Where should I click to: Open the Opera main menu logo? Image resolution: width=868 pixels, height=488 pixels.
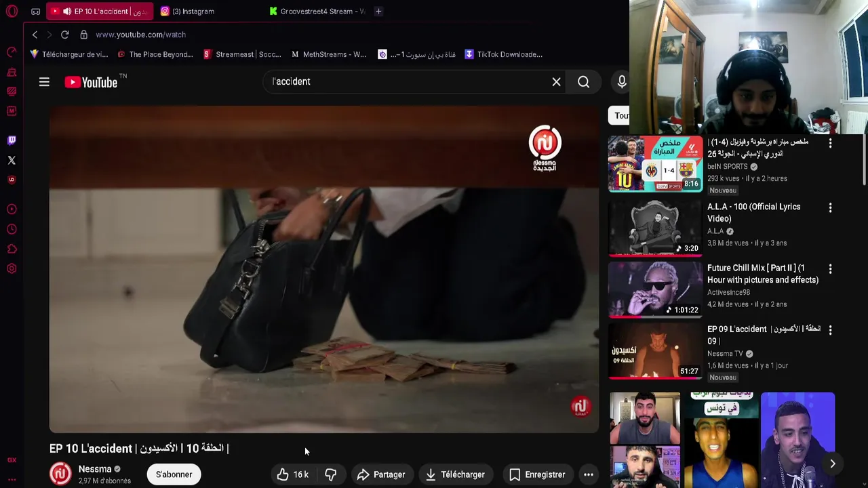pos(12,12)
